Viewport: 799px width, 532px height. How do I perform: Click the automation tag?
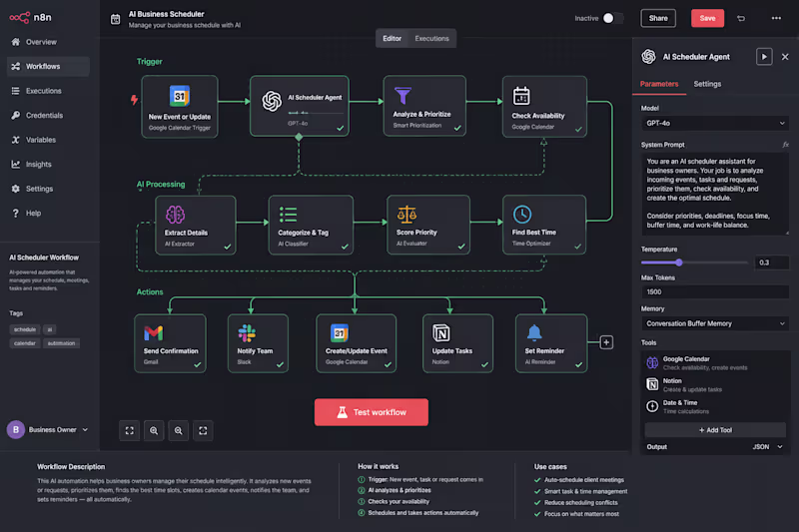tap(61, 343)
